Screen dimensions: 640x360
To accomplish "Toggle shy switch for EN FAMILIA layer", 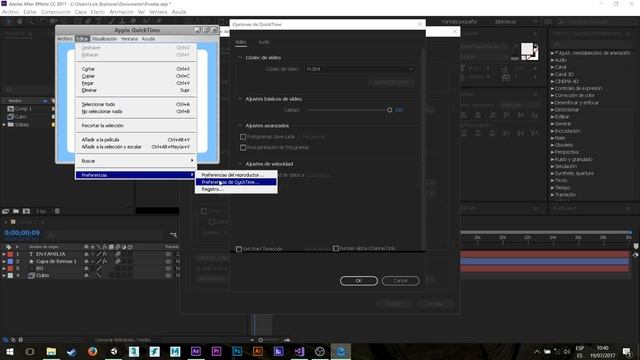I will point(86,254).
